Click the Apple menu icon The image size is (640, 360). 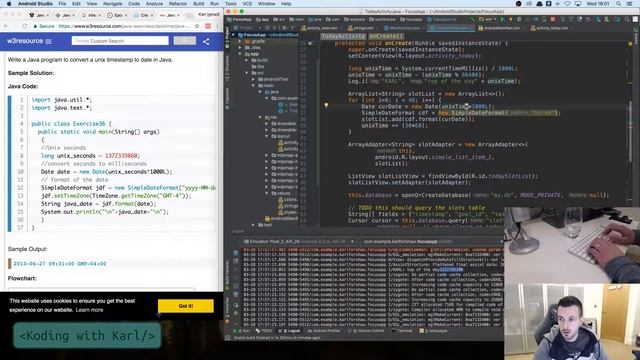(9, 4)
